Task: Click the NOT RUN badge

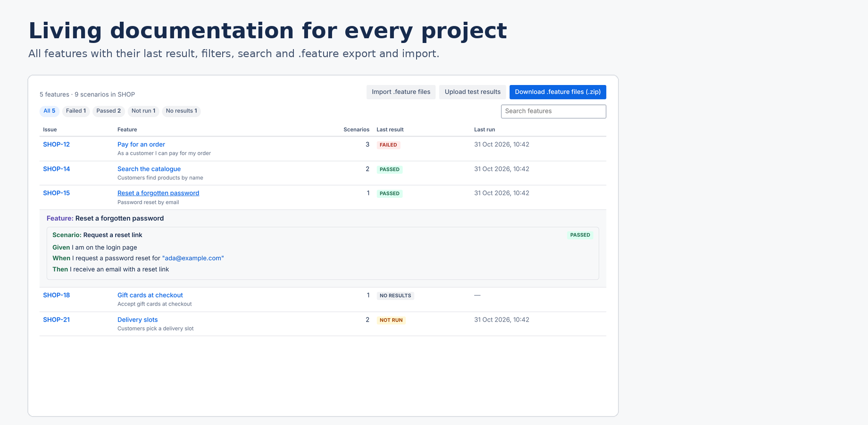Action: 391,320
